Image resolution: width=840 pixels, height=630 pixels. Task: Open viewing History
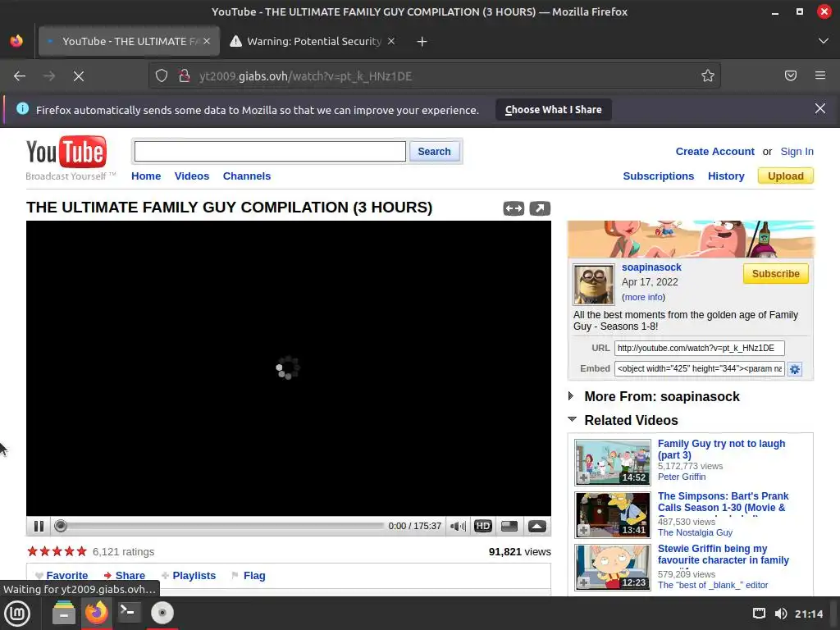click(x=726, y=176)
